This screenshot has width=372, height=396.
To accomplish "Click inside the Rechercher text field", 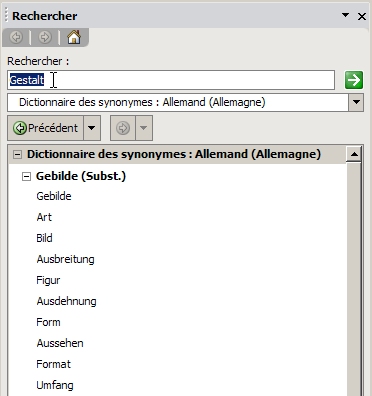I will pyautogui.click(x=171, y=80).
